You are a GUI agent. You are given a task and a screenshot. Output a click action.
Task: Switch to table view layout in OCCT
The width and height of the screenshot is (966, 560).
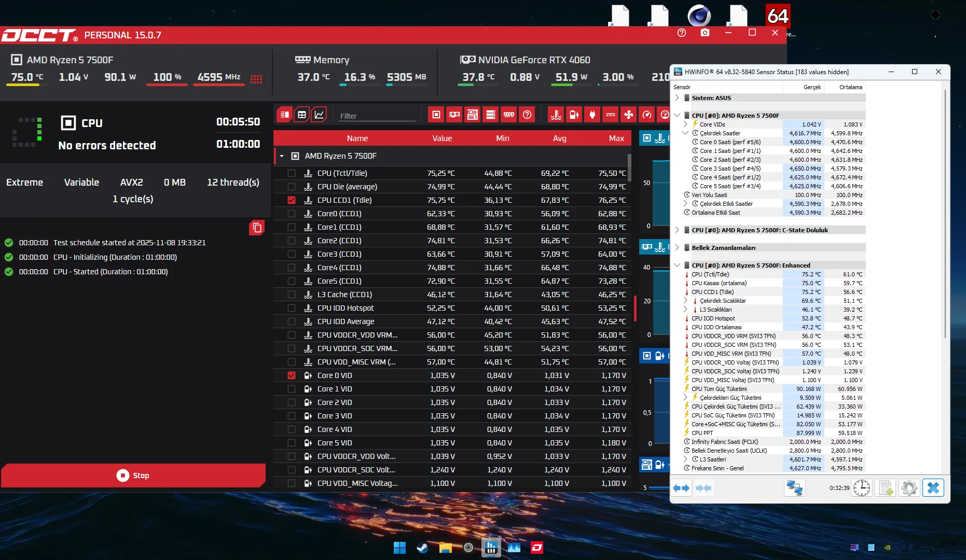tap(302, 115)
